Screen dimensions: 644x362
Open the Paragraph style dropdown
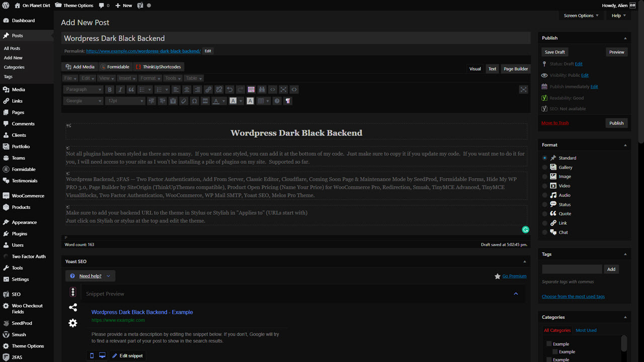point(84,89)
